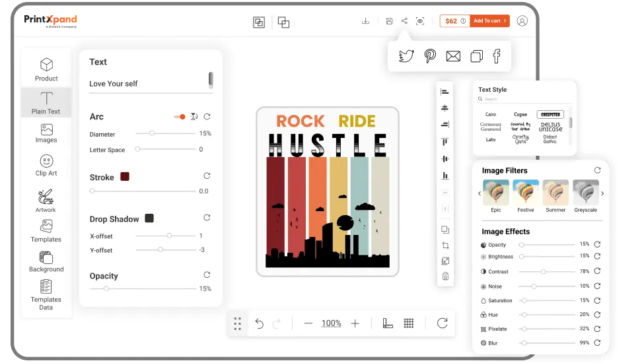The width and height of the screenshot is (644, 363).
Task: Reset the Stroke settings
Action: pos(207,176)
